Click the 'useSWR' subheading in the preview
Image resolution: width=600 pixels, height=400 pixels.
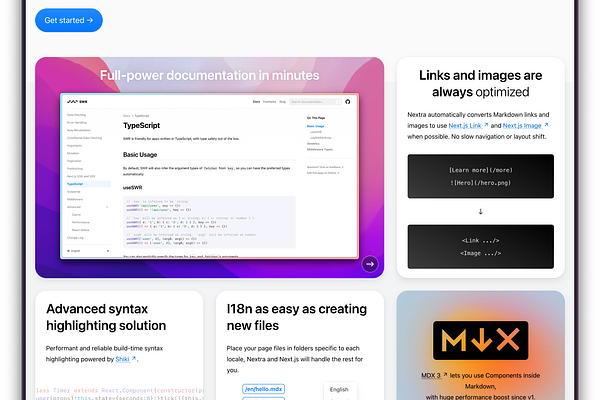pyautogui.click(x=132, y=188)
